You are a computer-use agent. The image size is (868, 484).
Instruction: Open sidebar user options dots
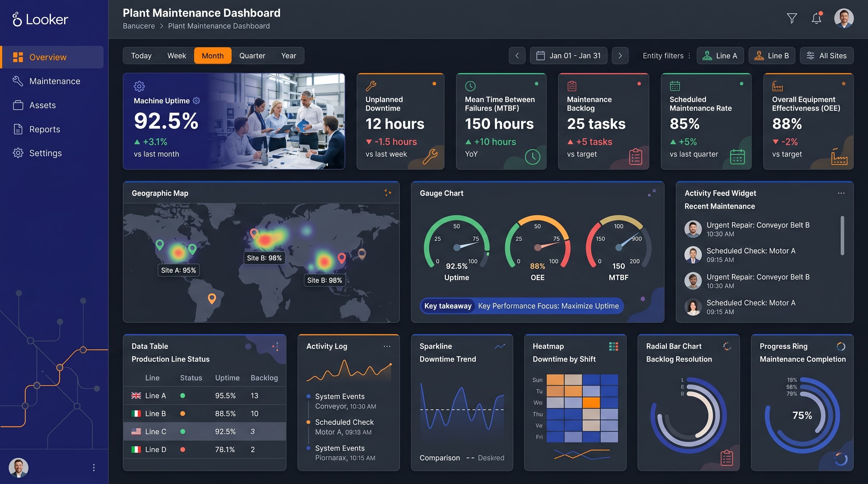pyautogui.click(x=94, y=467)
